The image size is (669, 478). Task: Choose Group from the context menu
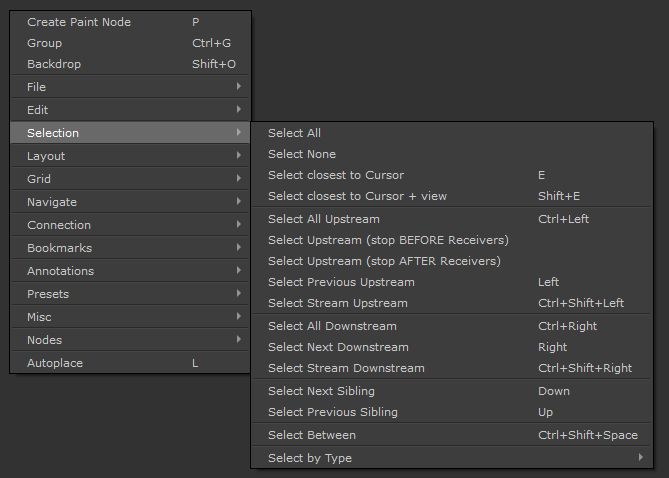[x=45, y=43]
